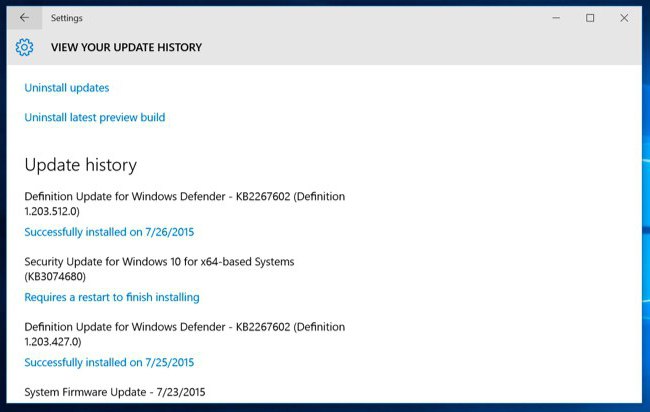Click the VIEW YOUR UPDATE HISTORY title
650x412 pixels.
tap(126, 47)
